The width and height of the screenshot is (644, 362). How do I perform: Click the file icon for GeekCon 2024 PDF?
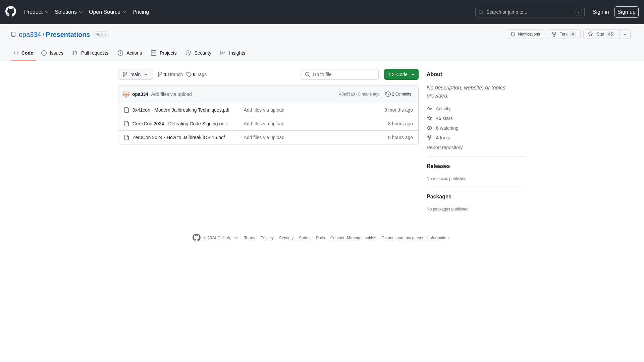click(126, 124)
